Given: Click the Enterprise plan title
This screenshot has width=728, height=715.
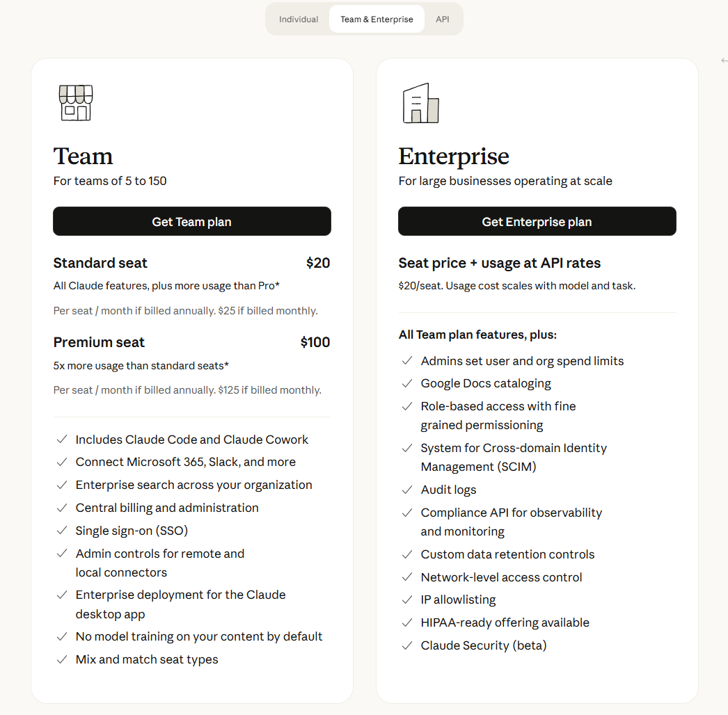Looking at the screenshot, I should coord(454,156).
